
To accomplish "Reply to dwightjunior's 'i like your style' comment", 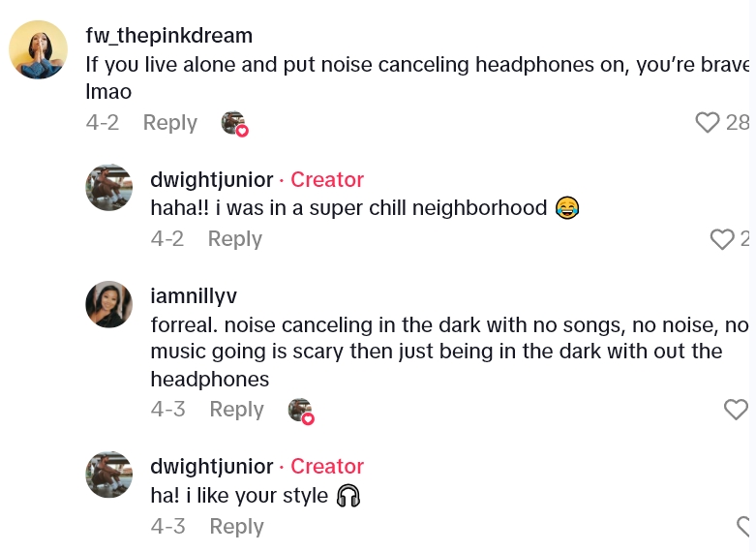I will (x=237, y=527).
